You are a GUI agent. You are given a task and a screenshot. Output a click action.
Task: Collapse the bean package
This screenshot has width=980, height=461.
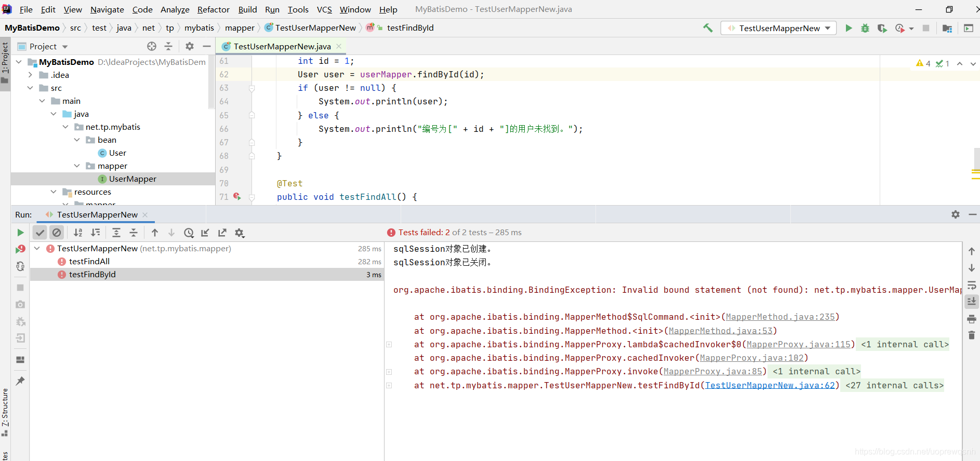77,140
